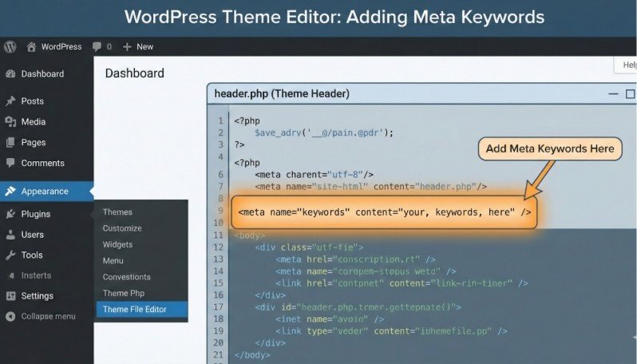The height and width of the screenshot is (364, 637).
Task: Choose Customize in the Appearance submenu
Action: coord(122,228)
